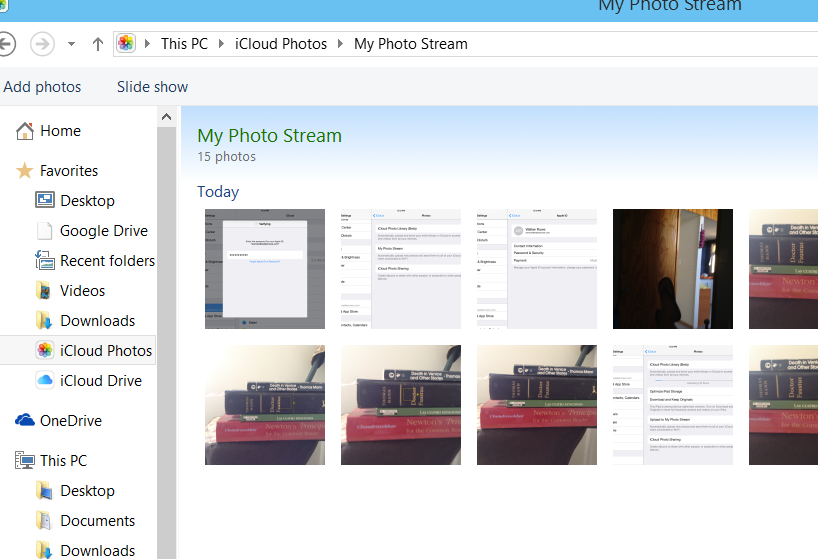Viewport: 818px width, 559px height.
Task: Select the Optimize Storage settings screenshot thumbnail
Action: coord(673,405)
